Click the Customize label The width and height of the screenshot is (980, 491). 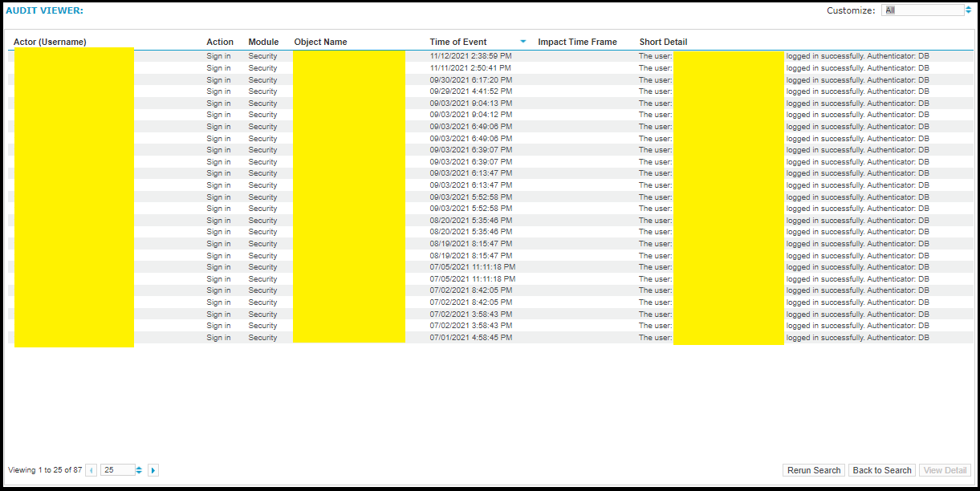tap(851, 10)
